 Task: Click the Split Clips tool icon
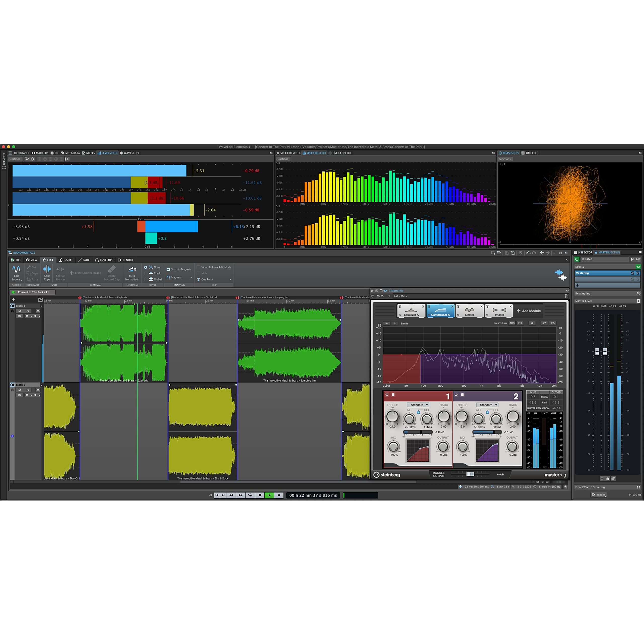pyautogui.click(x=47, y=269)
